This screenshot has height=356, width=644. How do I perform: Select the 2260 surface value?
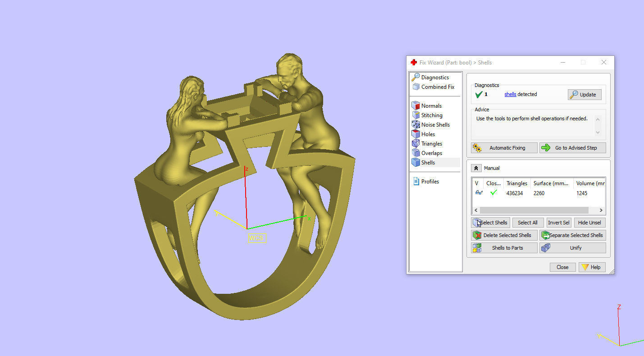point(539,193)
